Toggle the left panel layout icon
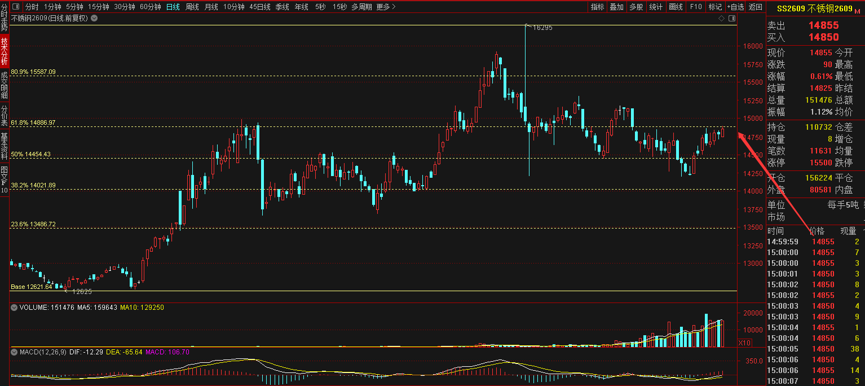Image resolution: width=865 pixels, height=386 pixels. [x=16, y=7]
